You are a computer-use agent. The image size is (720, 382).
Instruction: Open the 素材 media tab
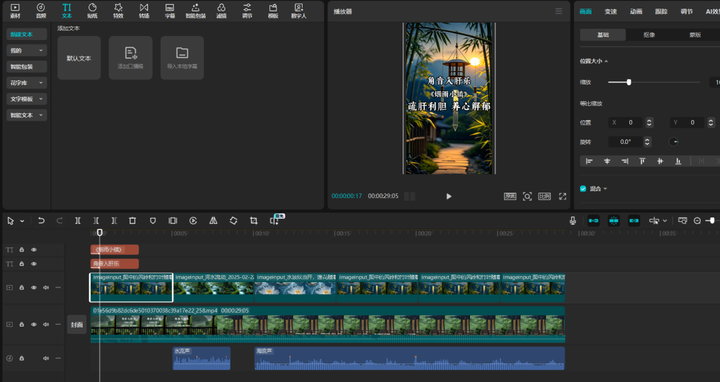click(15, 11)
